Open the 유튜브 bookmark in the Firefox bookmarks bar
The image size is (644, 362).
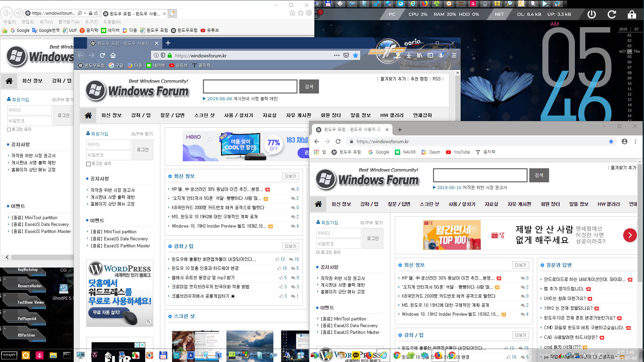click(178, 65)
